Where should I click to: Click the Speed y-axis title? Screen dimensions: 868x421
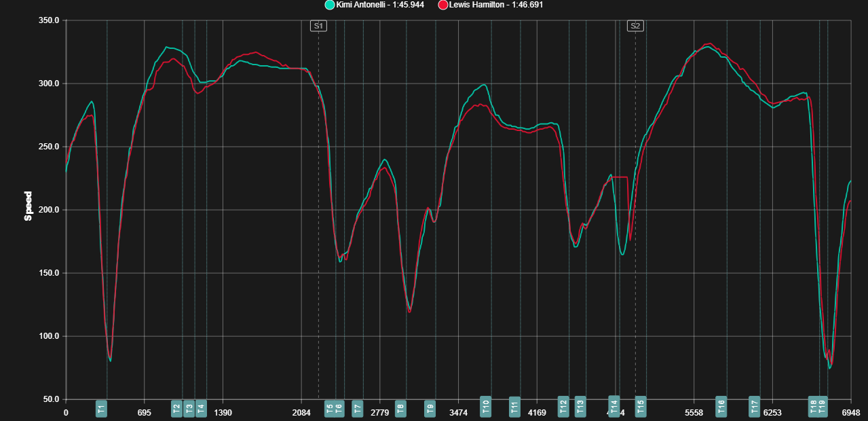pyautogui.click(x=29, y=207)
